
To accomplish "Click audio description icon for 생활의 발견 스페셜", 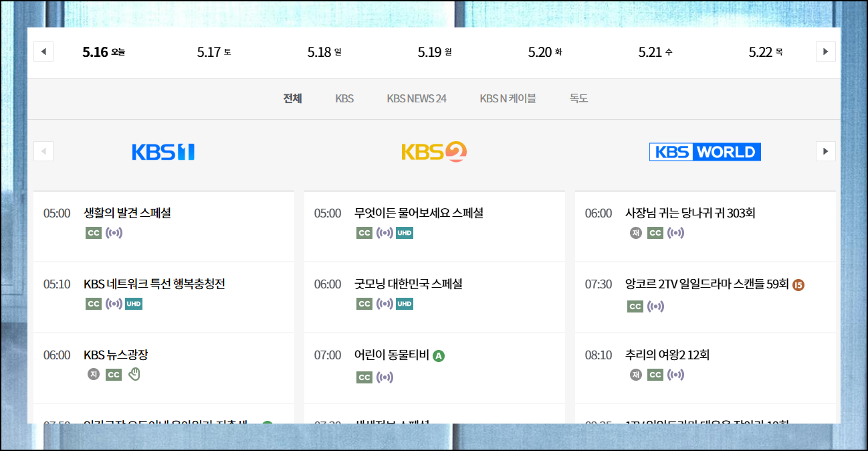I will [114, 233].
